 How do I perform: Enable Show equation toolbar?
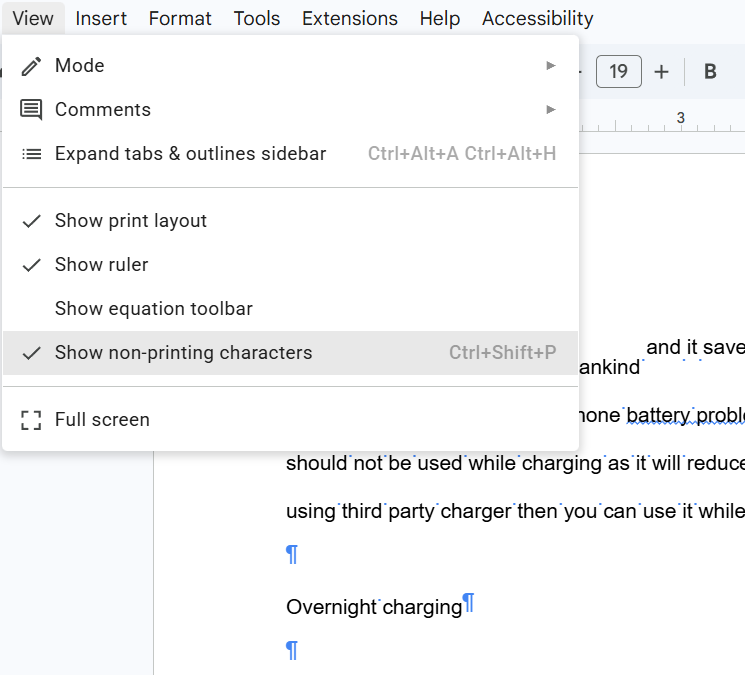pos(290,309)
